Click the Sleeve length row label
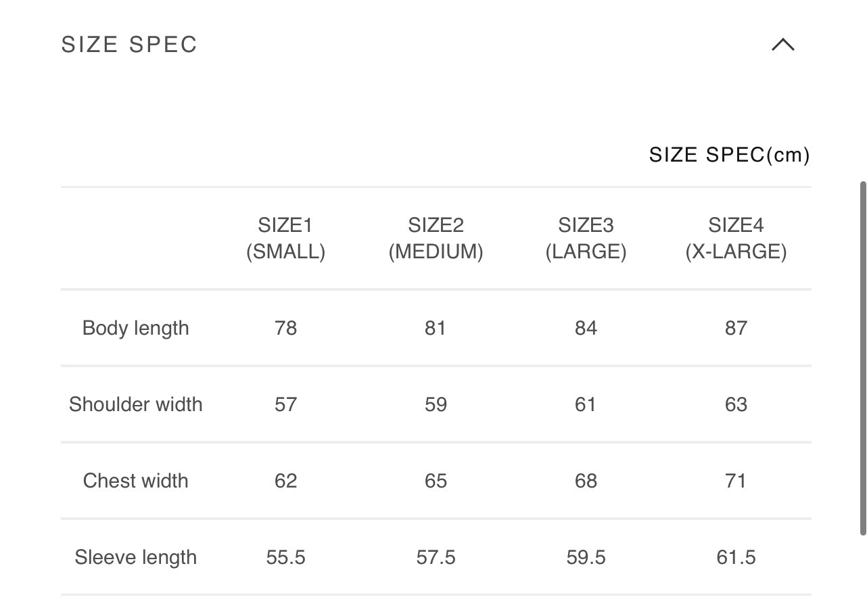867x616 pixels. click(135, 557)
